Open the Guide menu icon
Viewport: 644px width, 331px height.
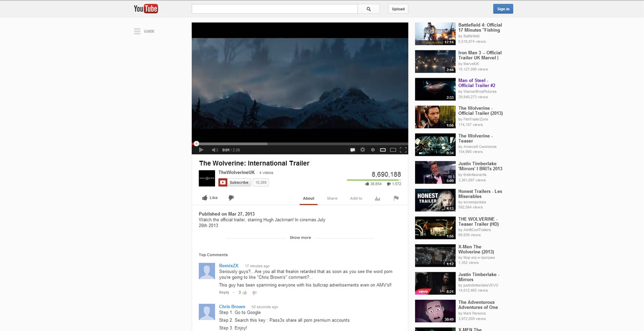click(x=137, y=31)
